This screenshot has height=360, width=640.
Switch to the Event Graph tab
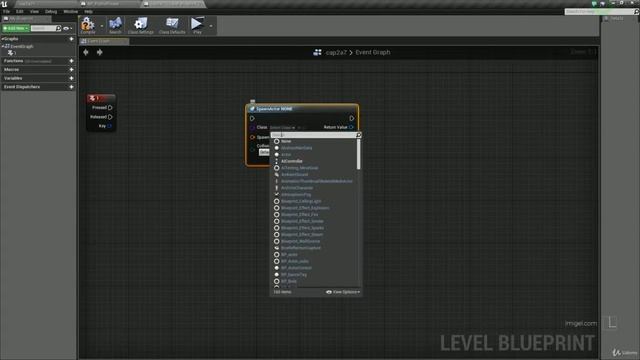coord(104,41)
